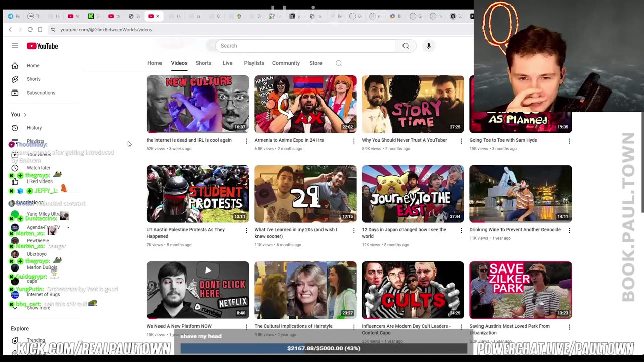
Task: Expand the 'You' section chevron
Action: (x=25, y=115)
